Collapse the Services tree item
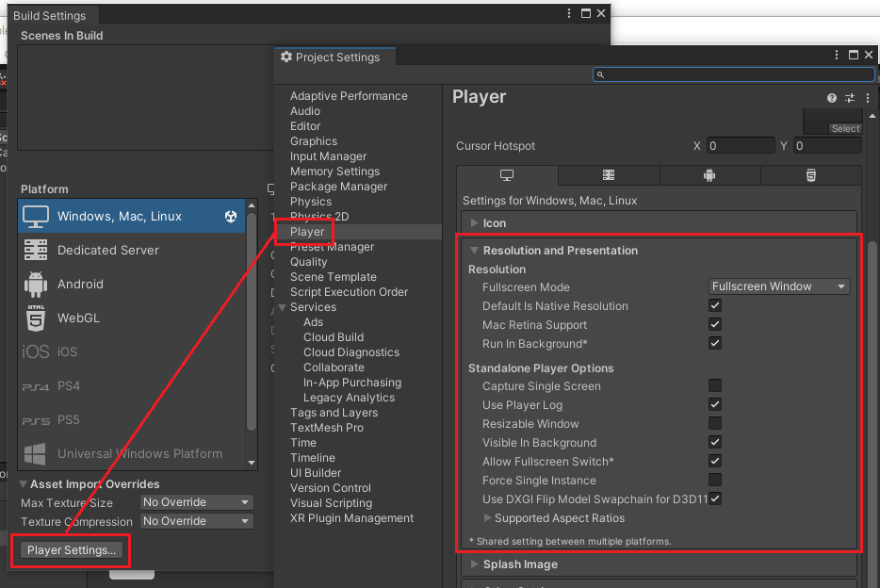The width and height of the screenshot is (880, 588). (283, 307)
